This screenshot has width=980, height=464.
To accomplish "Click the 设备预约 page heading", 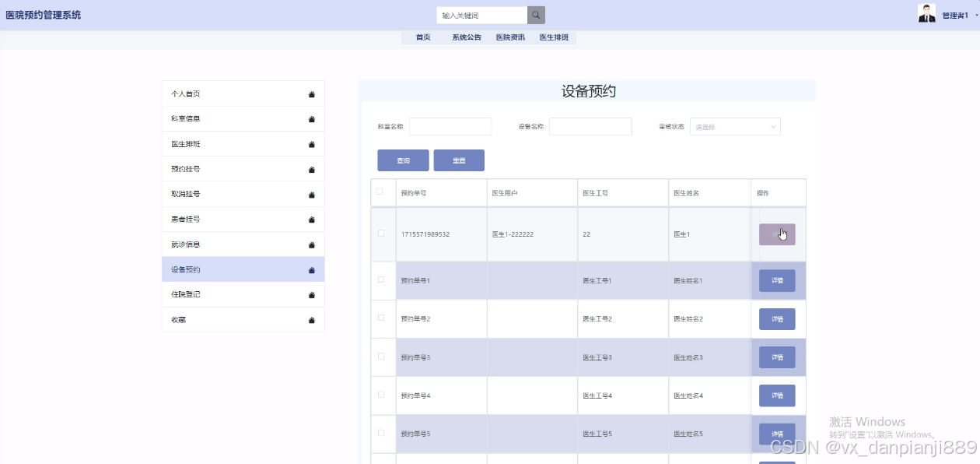I will [x=589, y=91].
